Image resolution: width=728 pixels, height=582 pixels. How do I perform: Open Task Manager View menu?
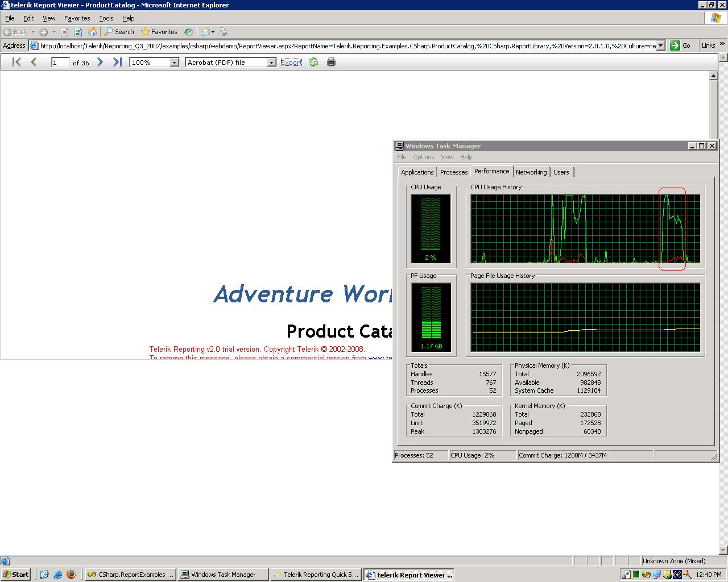tap(447, 157)
